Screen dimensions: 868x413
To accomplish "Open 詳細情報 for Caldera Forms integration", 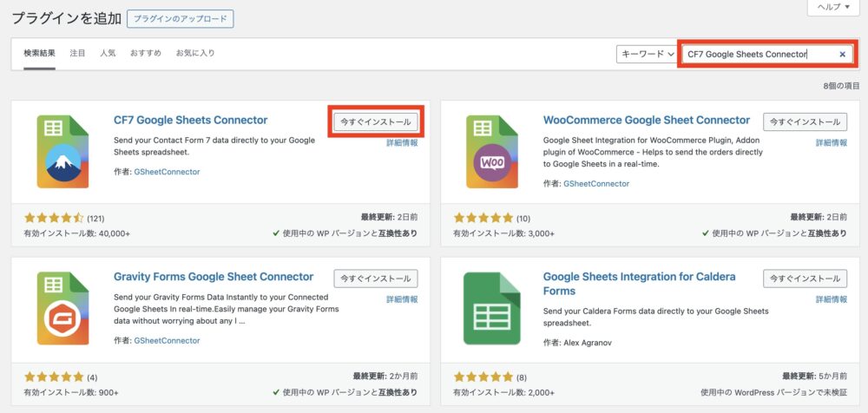I will [x=832, y=299].
